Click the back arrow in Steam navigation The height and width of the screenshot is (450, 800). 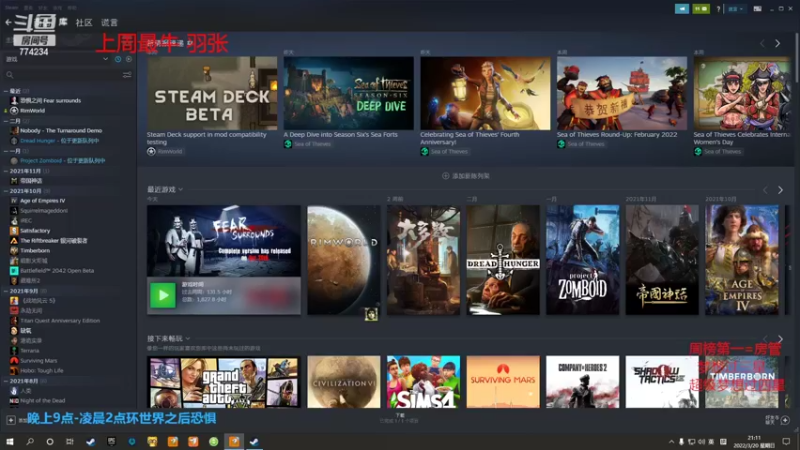(x=8, y=22)
